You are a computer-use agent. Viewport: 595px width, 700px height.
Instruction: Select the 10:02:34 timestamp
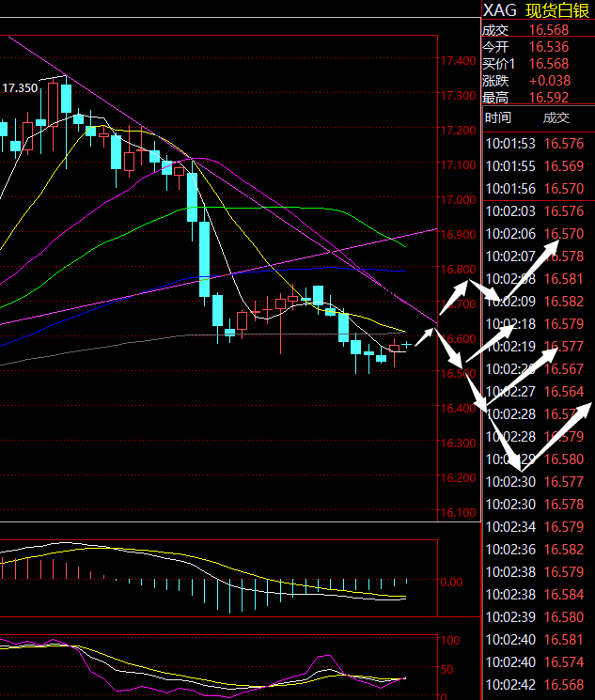click(x=510, y=527)
